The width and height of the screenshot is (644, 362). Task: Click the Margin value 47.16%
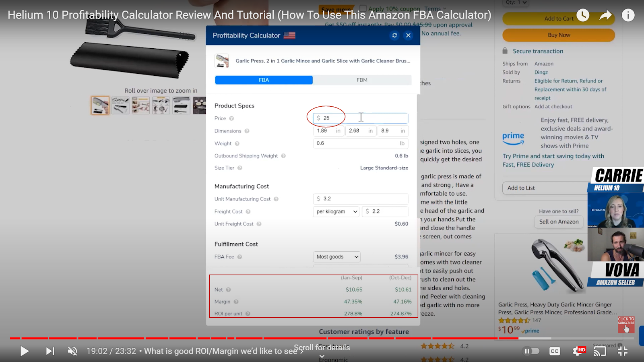click(402, 302)
